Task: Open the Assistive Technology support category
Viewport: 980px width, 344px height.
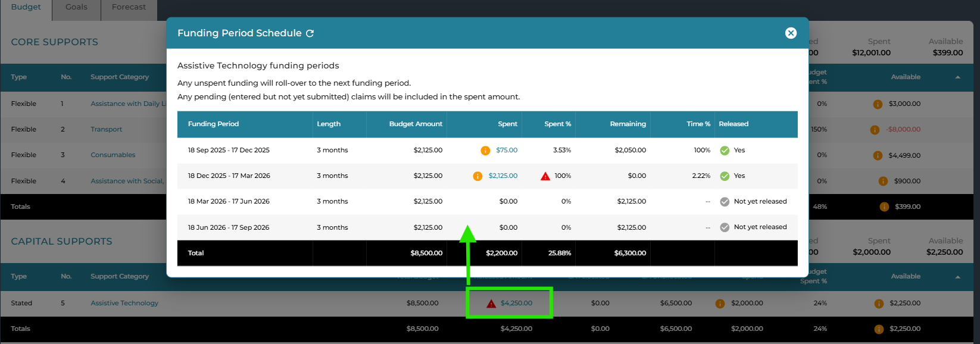Action: point(124,304)
